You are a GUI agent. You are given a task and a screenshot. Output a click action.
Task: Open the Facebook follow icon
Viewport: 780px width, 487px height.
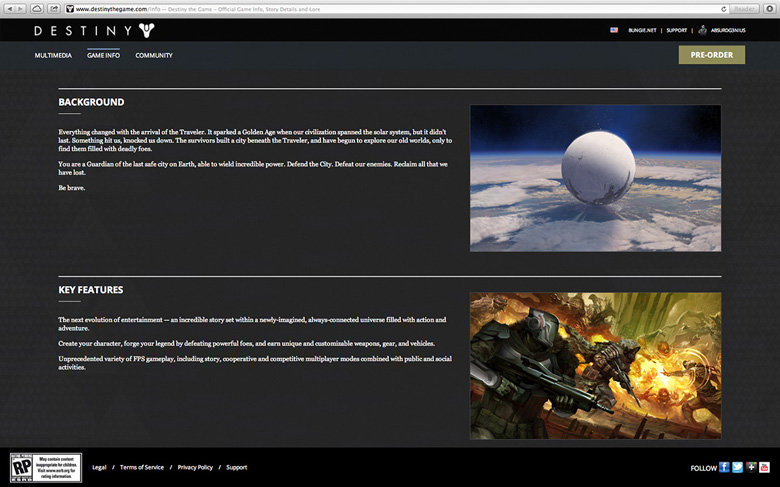tap(724, 467)
